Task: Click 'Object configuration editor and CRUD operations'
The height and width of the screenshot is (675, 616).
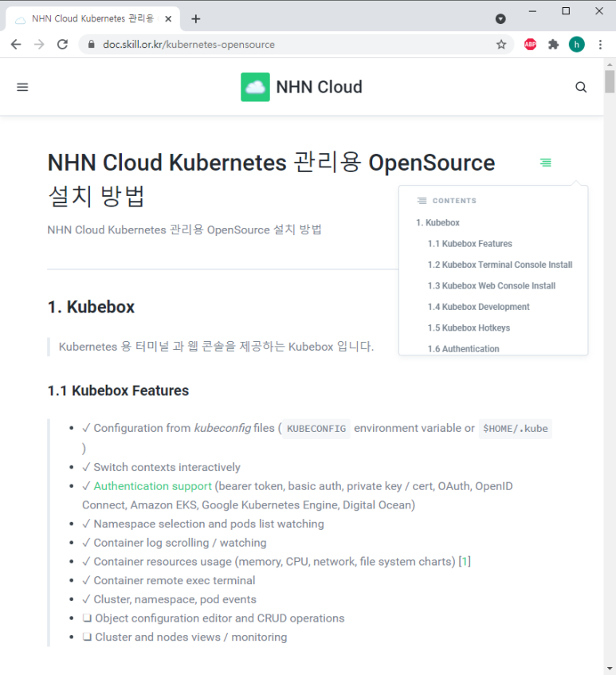Action: point(219,618)
